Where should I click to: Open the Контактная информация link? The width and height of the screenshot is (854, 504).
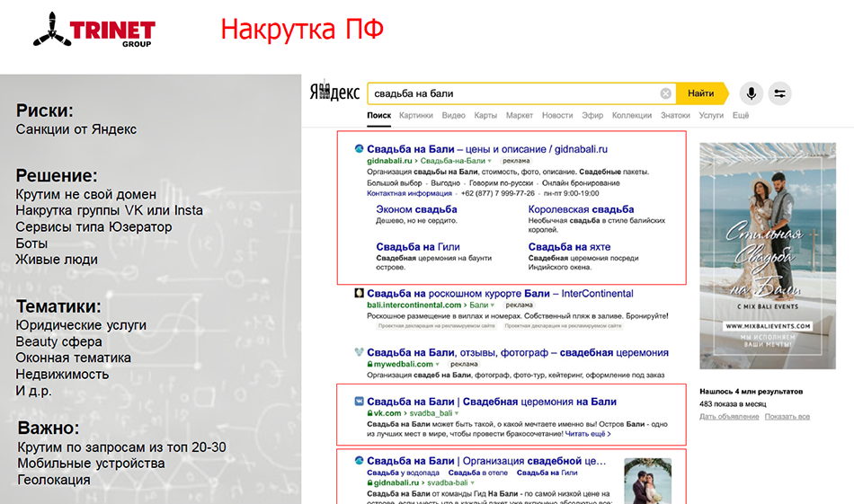[409, 194]
